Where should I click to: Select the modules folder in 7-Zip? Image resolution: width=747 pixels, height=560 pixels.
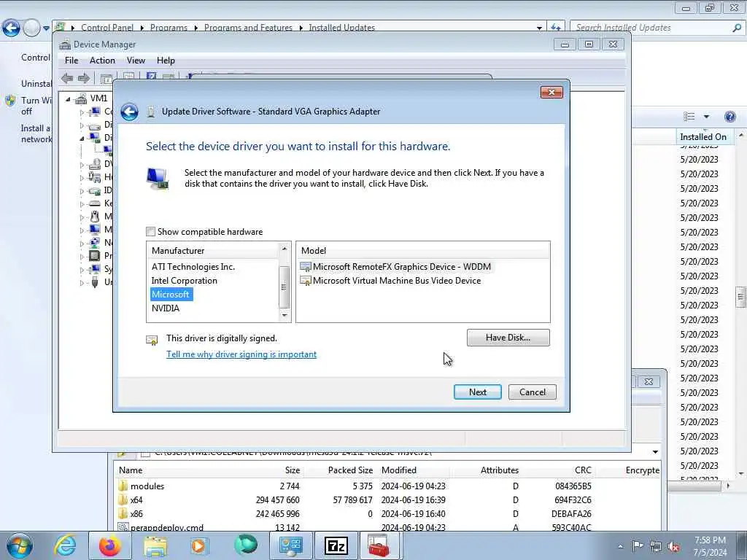coord(147,486)
